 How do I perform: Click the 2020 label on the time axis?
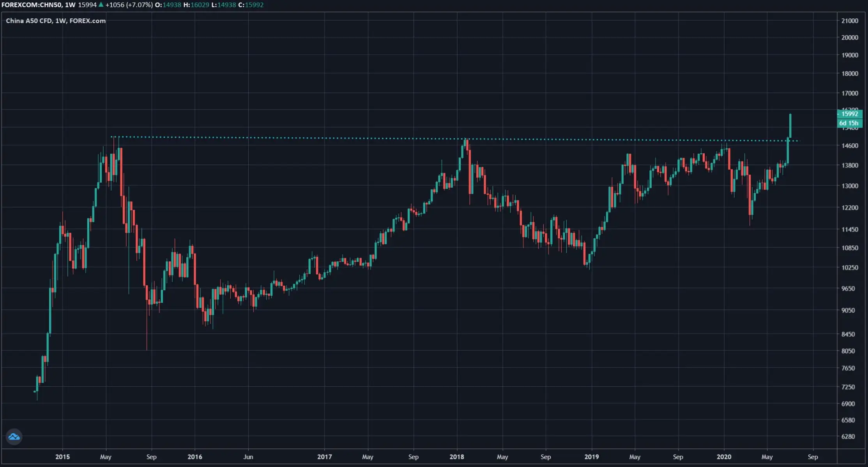[x=725, y=457]
